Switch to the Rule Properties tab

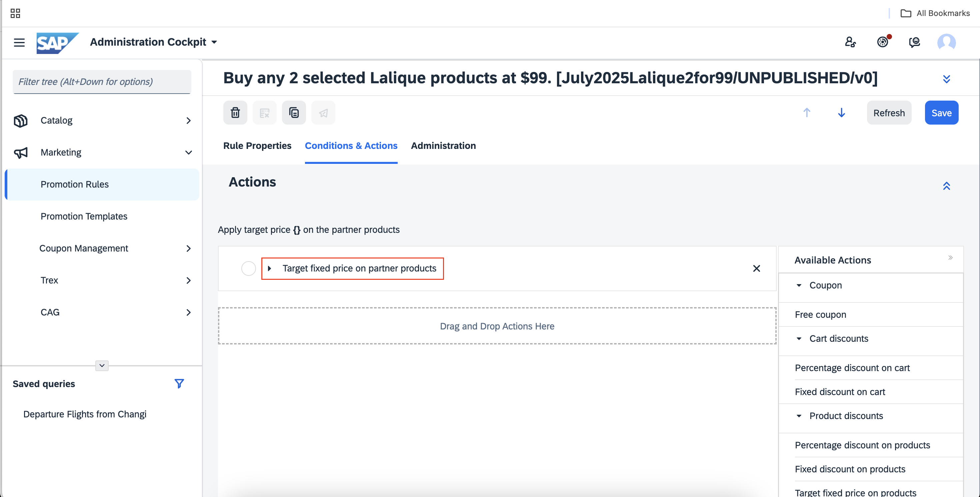click(x=257, y=146)
